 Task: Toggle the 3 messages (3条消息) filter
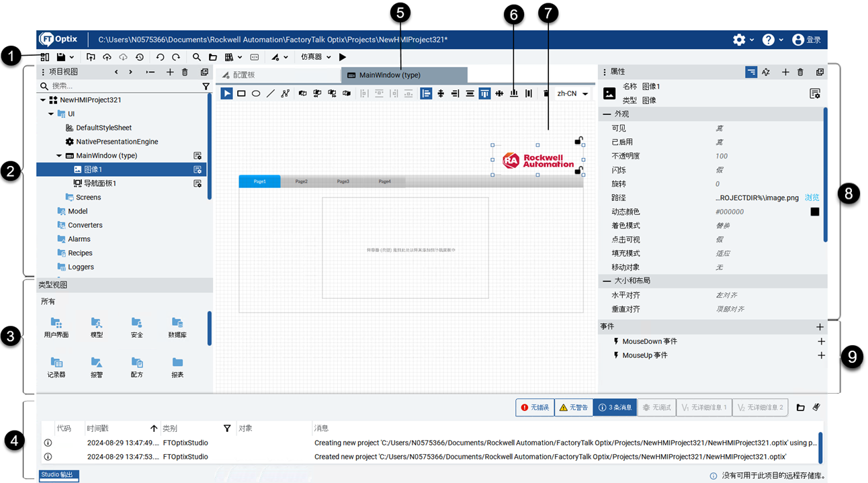point(614,407)
